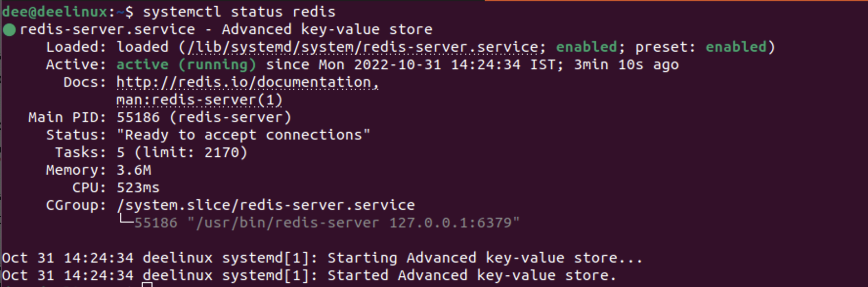
Task: Click the CGroup system.slice path
Action: (x=266, y=205)
